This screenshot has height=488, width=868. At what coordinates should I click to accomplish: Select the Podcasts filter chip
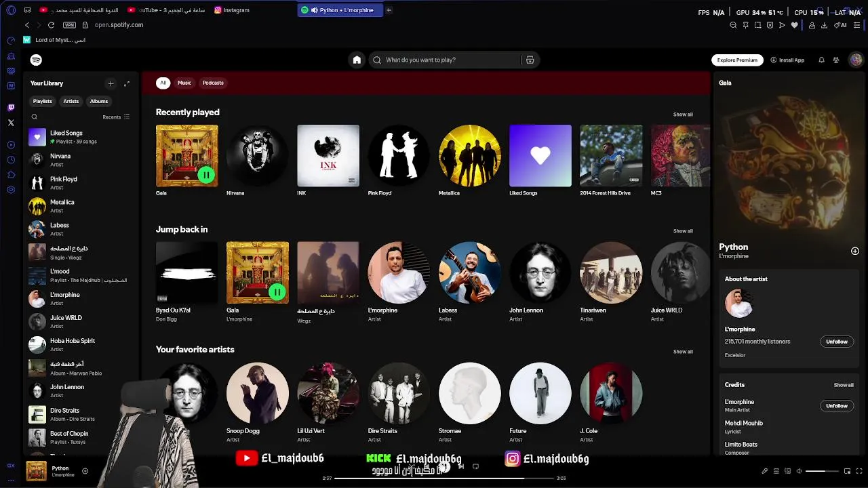pos(213,83)
